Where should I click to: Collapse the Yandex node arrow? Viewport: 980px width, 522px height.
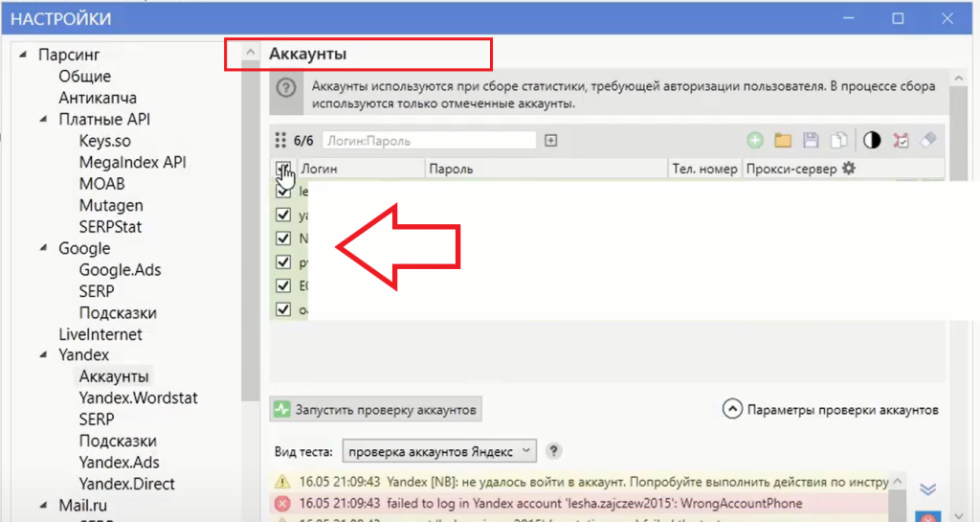point(43,354)
